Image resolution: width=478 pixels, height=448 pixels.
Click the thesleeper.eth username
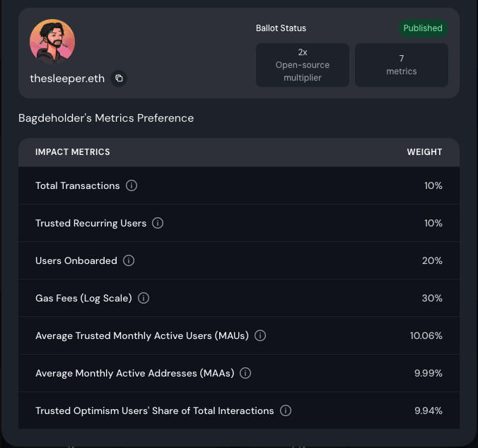[x=67, y=79]
